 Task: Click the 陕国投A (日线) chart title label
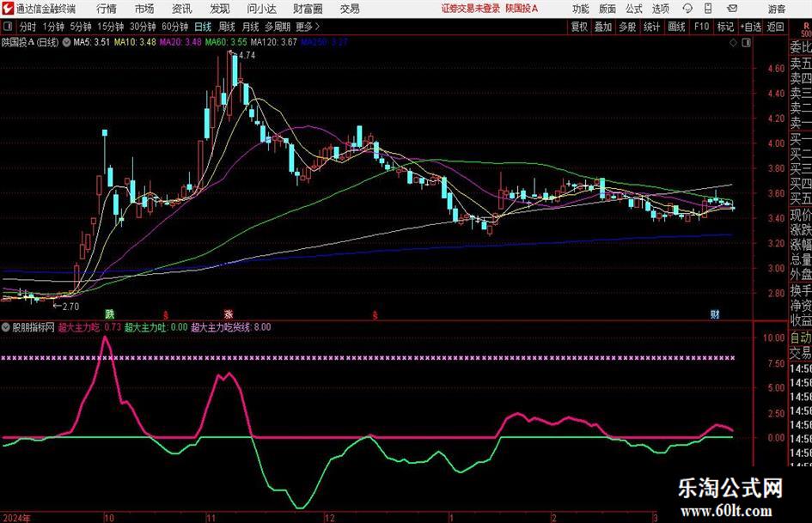[30, 42]
